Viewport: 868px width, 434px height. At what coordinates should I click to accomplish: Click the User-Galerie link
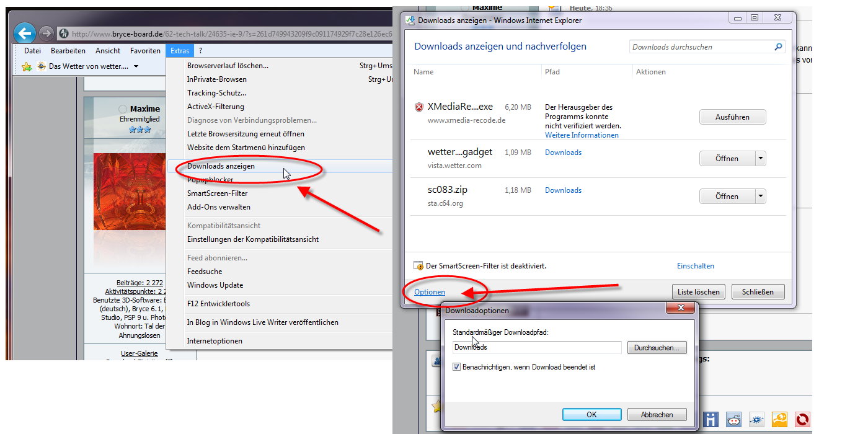139,353
